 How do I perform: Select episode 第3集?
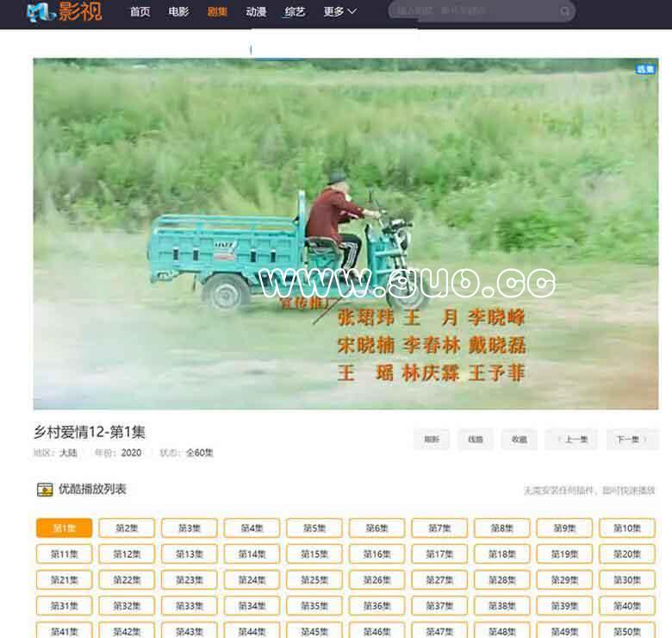click(x=190, y=528)
